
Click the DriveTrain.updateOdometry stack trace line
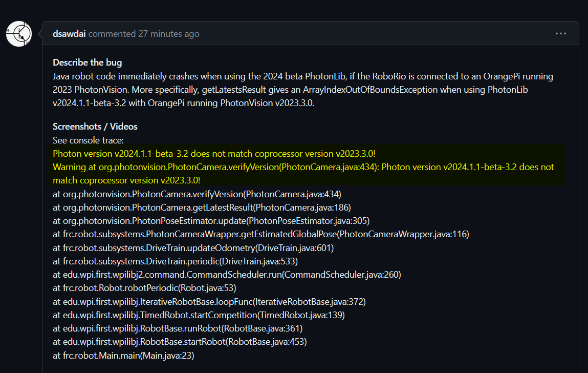point(193,248)
